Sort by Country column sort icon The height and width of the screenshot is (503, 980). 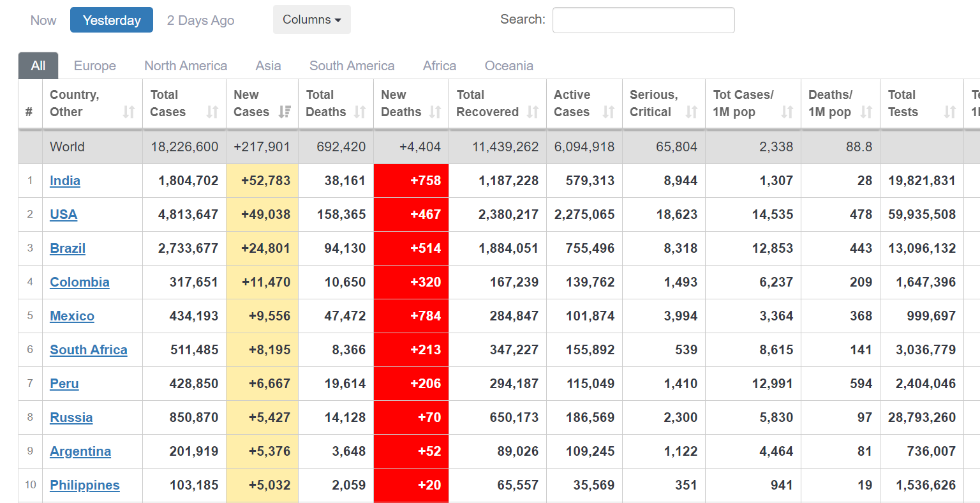[x=129, y=112]
